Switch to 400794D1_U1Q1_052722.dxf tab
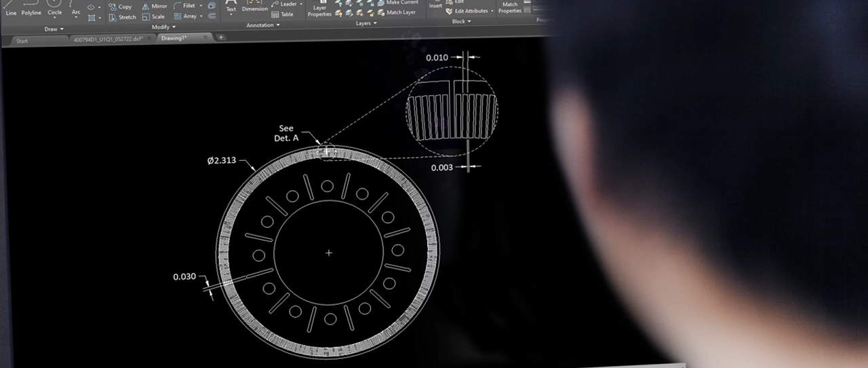 108,39
